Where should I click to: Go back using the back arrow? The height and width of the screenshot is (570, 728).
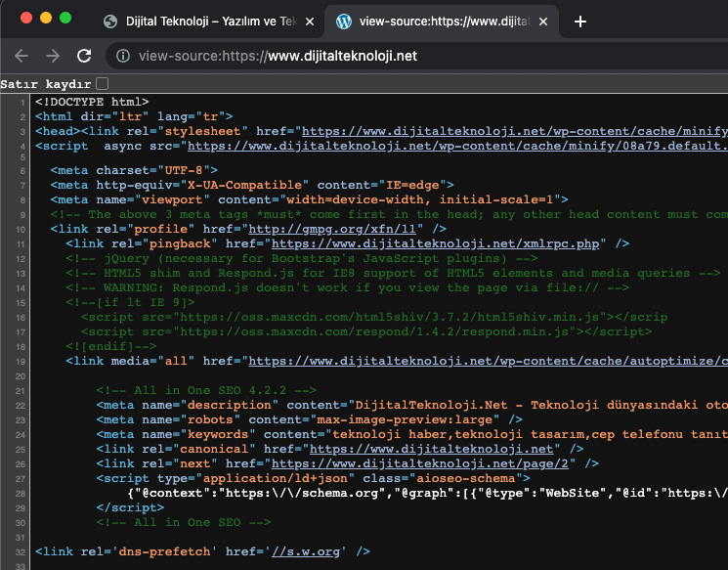(21, 56)
